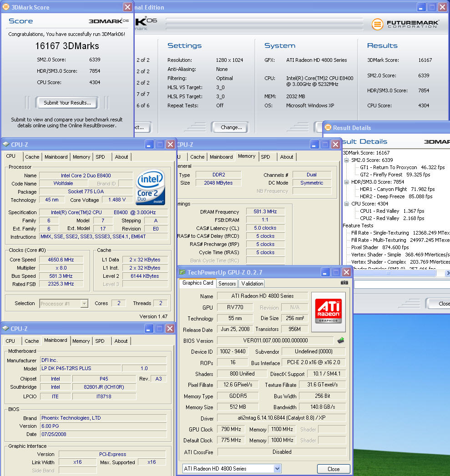450x476 pixels.
Task: Click the GPU-Z BIOS Version field
Action: point(275,341)
